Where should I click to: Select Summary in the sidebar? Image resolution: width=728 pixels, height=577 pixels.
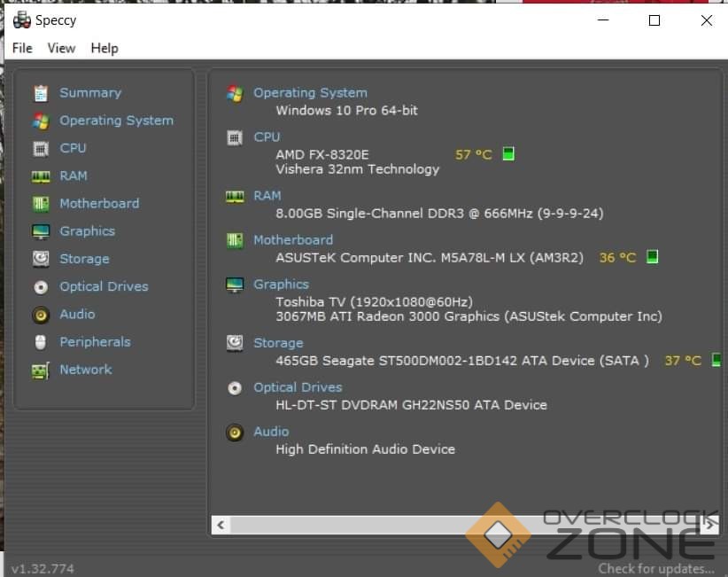(x=90, y=93)
